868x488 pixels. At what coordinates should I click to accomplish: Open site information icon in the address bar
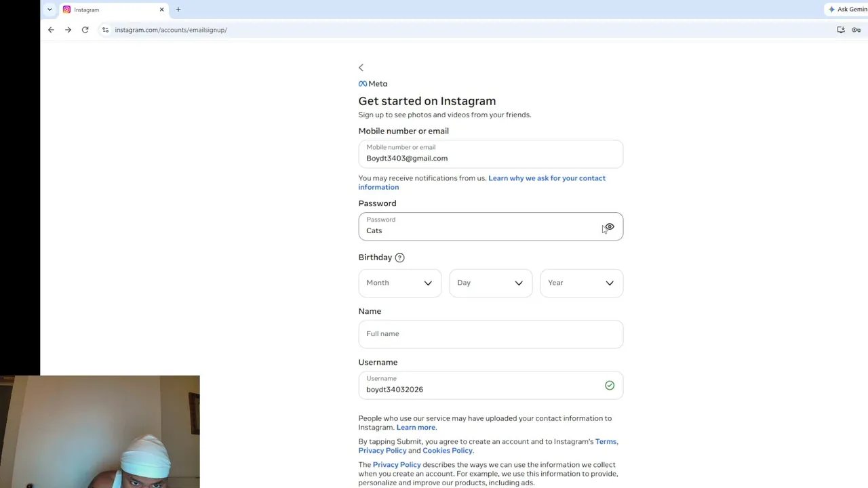tap(105, 30)
